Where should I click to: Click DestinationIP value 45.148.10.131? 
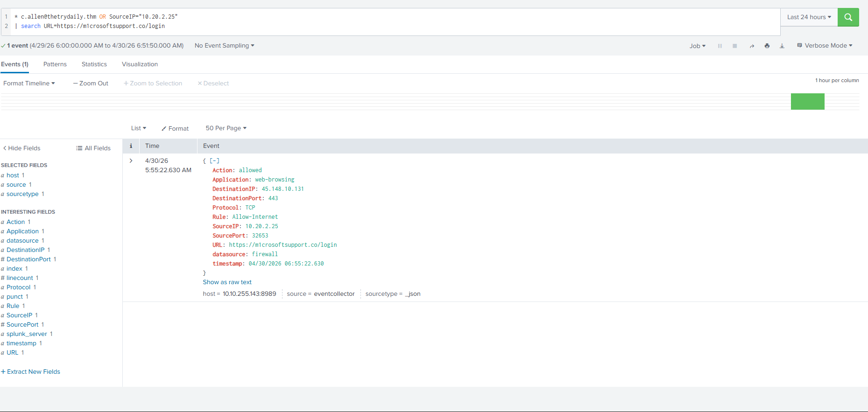283,189
